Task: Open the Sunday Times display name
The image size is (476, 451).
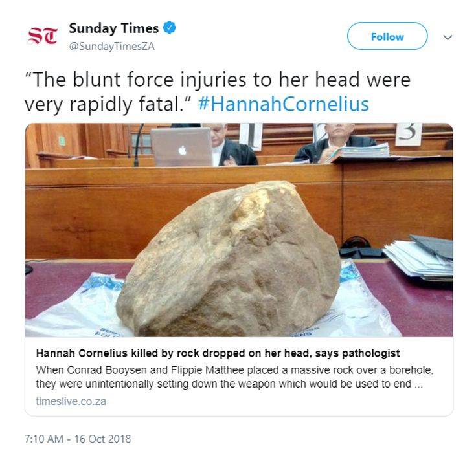Action: tap(114, 28)
